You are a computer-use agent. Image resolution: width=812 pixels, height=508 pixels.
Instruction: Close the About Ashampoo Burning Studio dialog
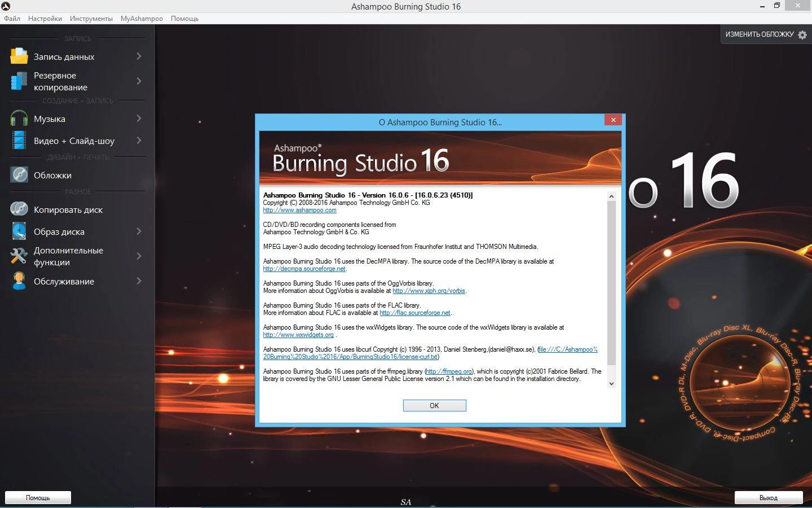pos(613,120)
